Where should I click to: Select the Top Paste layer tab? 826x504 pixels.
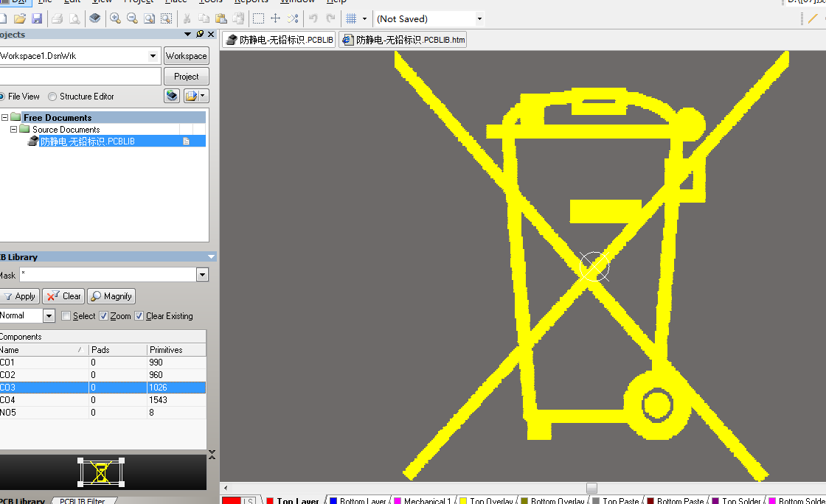(x=616, y=500)
